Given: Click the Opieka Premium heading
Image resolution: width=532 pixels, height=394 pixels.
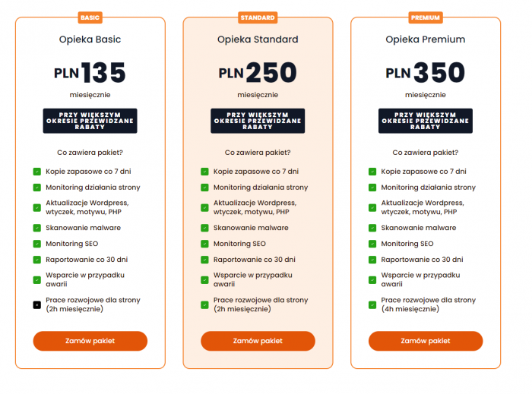Looking at the screenshot, I should [x=426, y=39].
